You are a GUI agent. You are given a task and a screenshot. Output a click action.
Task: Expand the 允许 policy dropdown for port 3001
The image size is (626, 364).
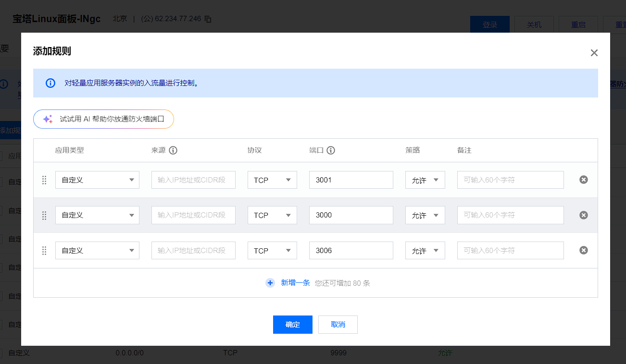[425, 180]
